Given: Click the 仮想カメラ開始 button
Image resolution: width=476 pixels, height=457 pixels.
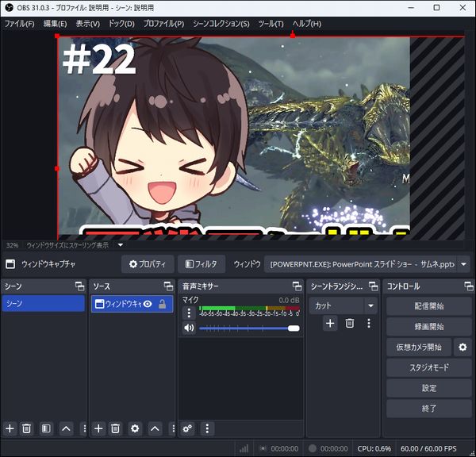Looking at the screenshot, I should [x=419, y=347].
